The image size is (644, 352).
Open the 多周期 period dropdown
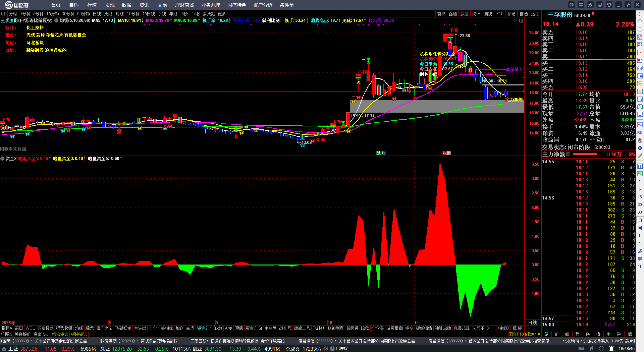(209, 14)
